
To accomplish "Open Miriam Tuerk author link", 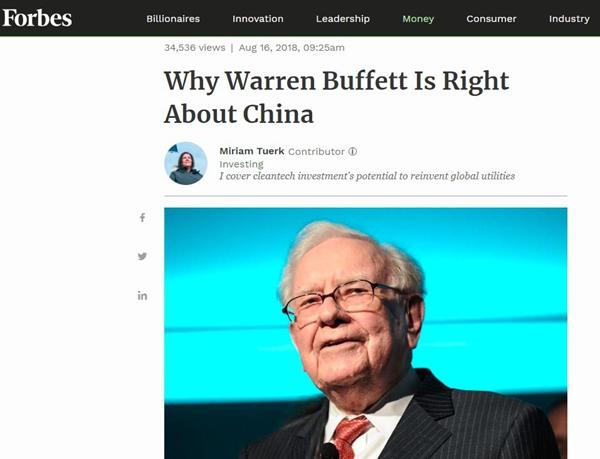I will [252, 151].
